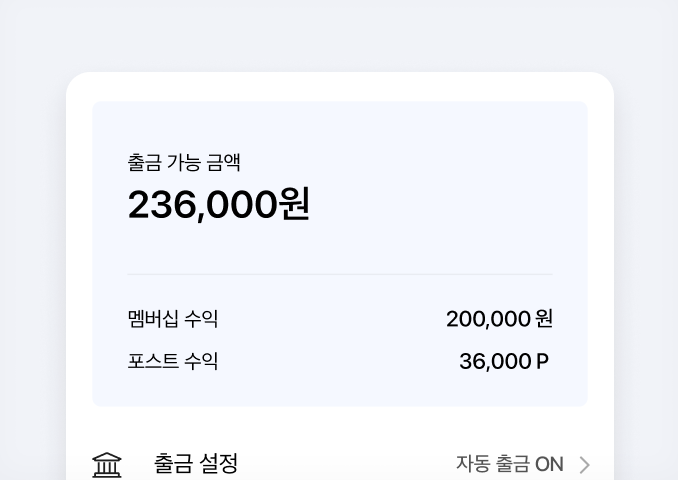Select the 200,000 원 membership revenue value
678x480 pixels.
[499, 319]
